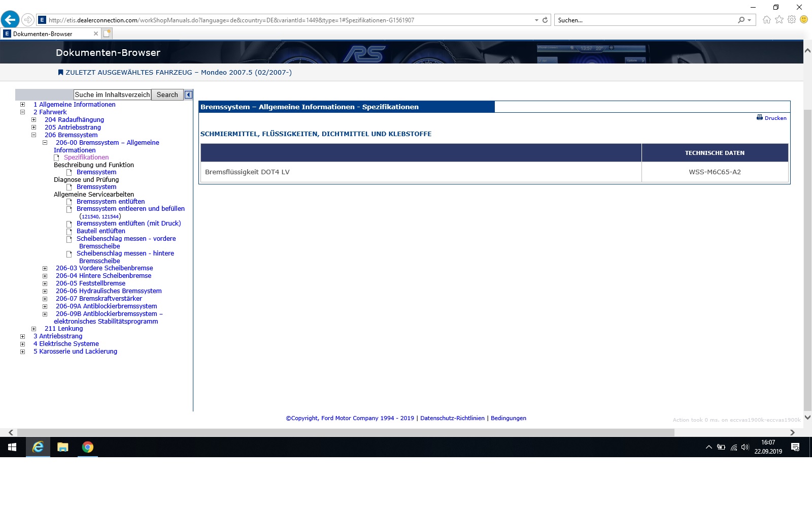Open the browser settings gear icon

pos(791,20)
